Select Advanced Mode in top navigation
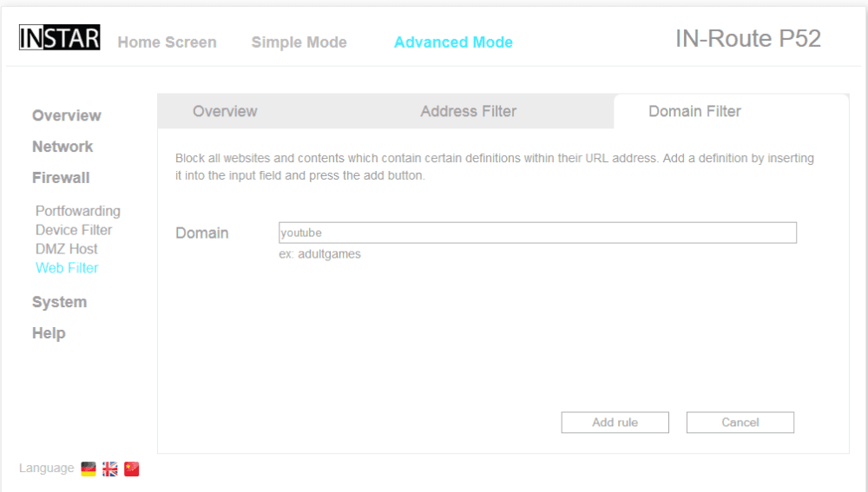The image size is (868, 492). tap(453, 43)
